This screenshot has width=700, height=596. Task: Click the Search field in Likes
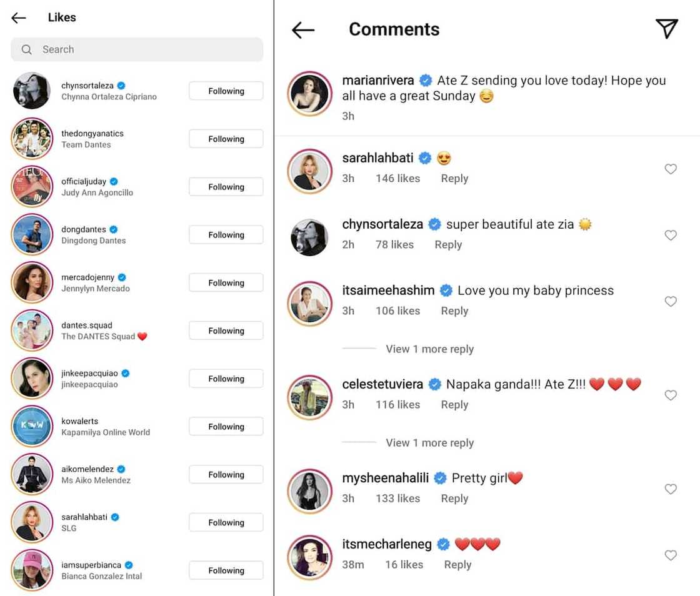[x=137, y=49]
